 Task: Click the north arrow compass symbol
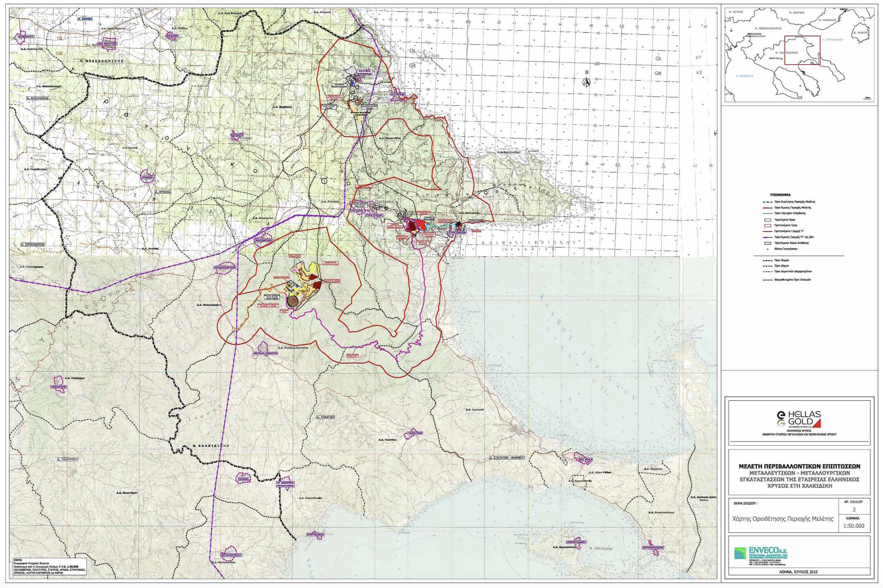(586, 82)
